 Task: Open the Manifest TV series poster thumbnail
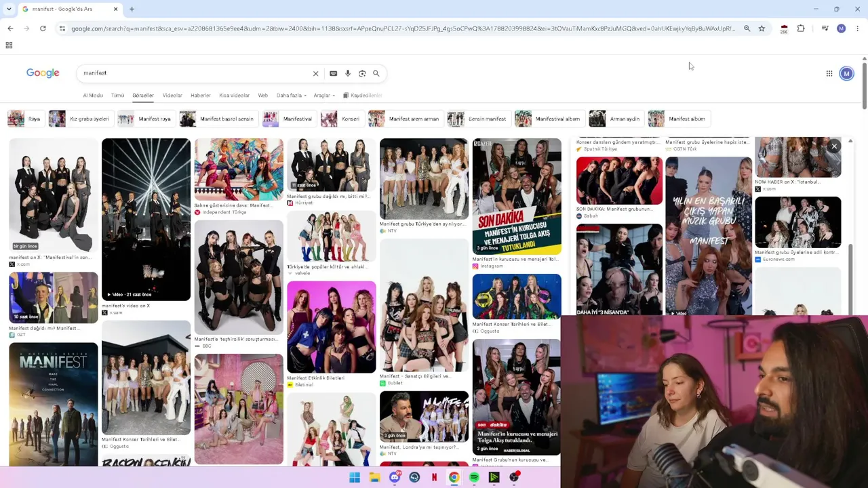coord(53,404)
